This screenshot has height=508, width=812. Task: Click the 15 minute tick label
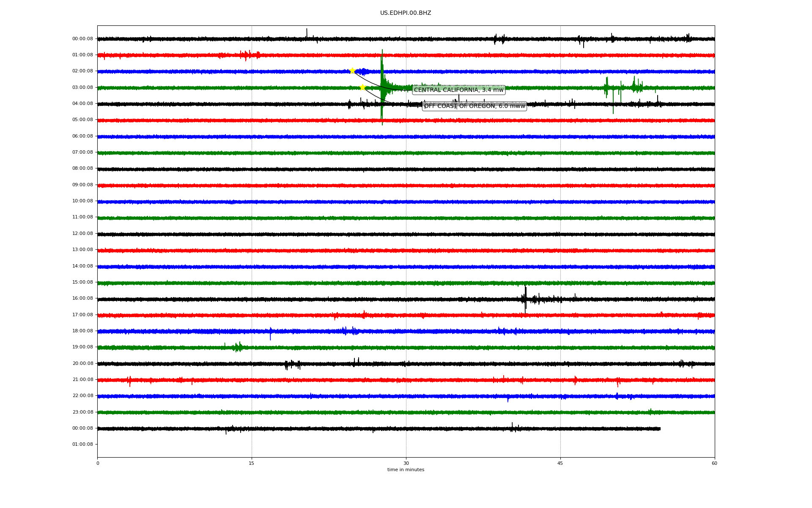(x=252, y=463)
